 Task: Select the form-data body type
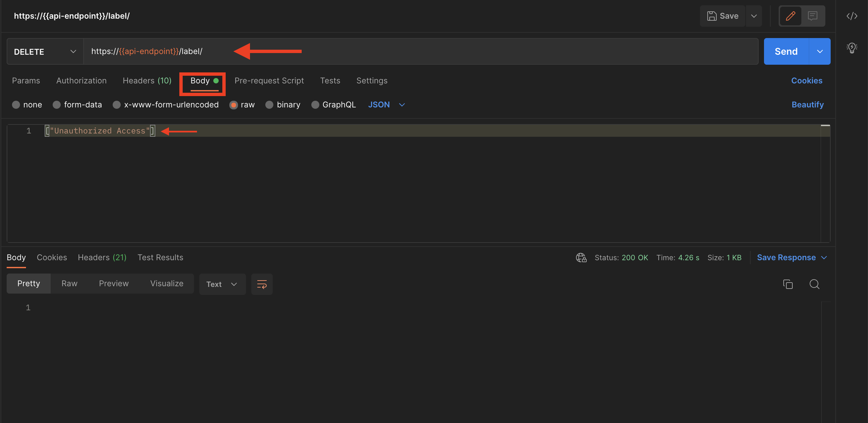pos(57,104)
